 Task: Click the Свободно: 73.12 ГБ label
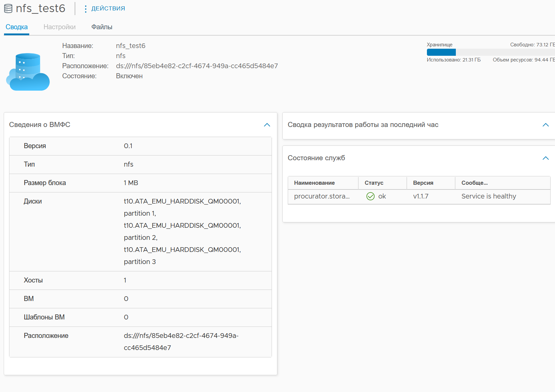click(532, 45)
